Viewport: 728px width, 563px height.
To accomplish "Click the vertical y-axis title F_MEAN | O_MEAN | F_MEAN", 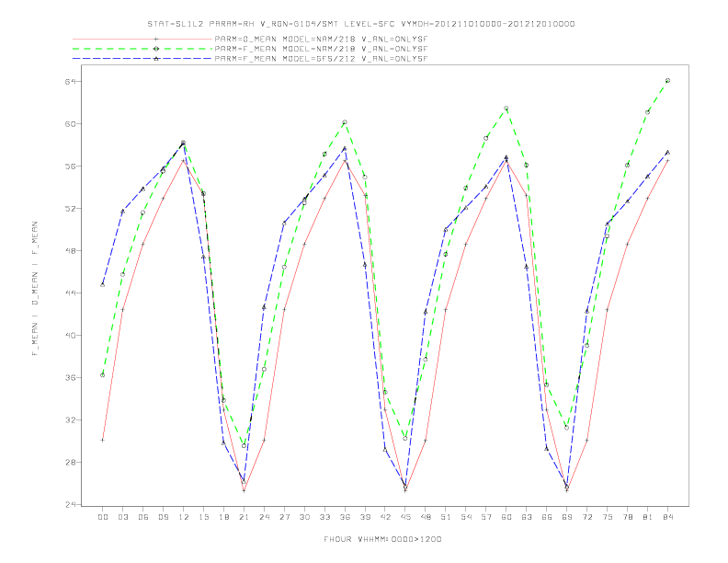I will point(35,289).
